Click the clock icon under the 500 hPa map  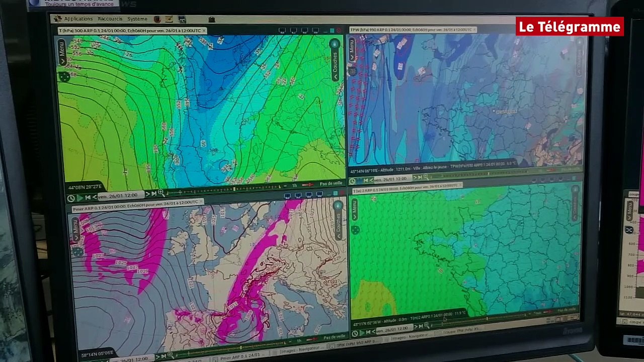pyautogui.click(x=71, y=198)
